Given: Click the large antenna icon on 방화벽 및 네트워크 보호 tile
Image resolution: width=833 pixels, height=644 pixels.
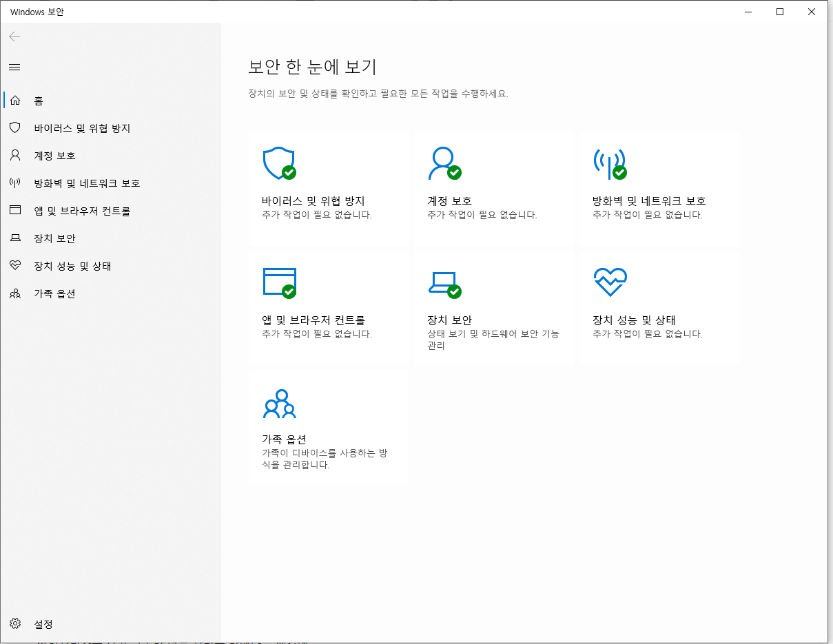Looking at the screenshot, I should 610,163.
